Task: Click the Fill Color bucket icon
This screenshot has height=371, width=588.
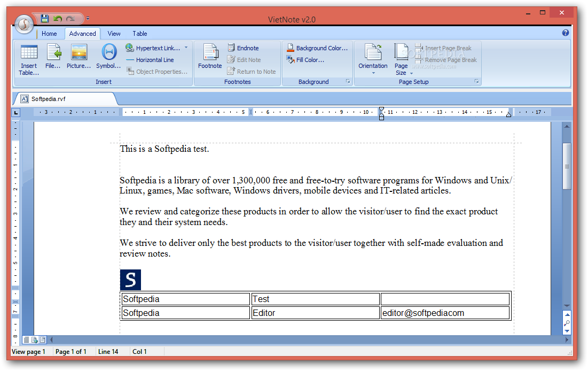Action: tap(290, 59)
